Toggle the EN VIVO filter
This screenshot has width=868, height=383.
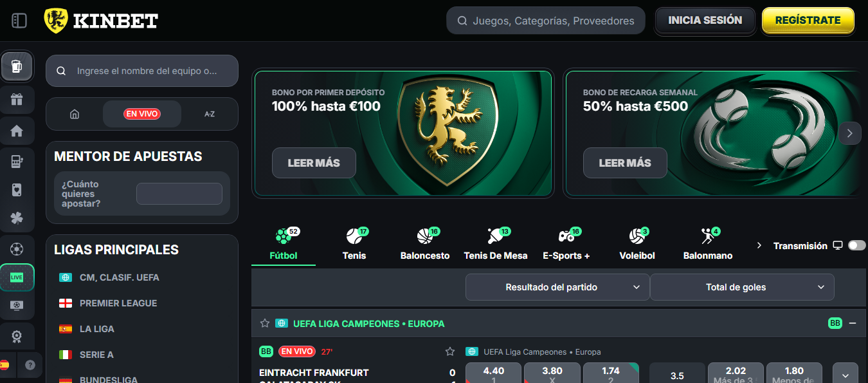[142, 114]
